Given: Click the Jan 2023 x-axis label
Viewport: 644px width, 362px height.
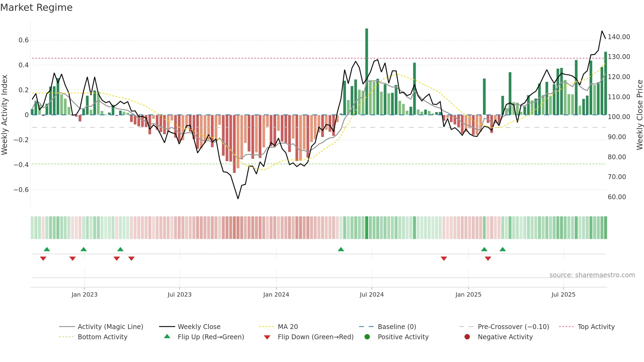Looking at the screenshot, I should (85, 294).
